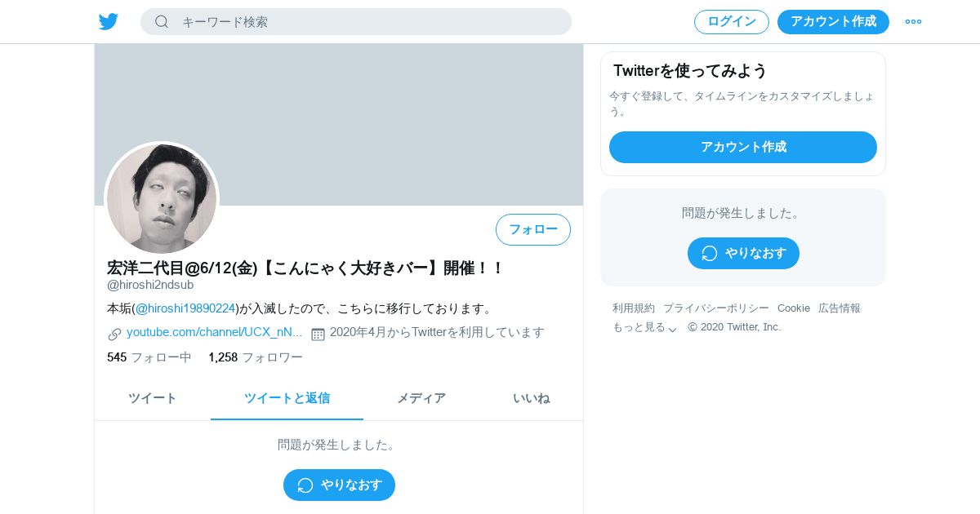Screen dimensions: 980x514
Task: Open the @hiroshi19890224 mention link
Action: pyautogui.click(x=185, y=308)
